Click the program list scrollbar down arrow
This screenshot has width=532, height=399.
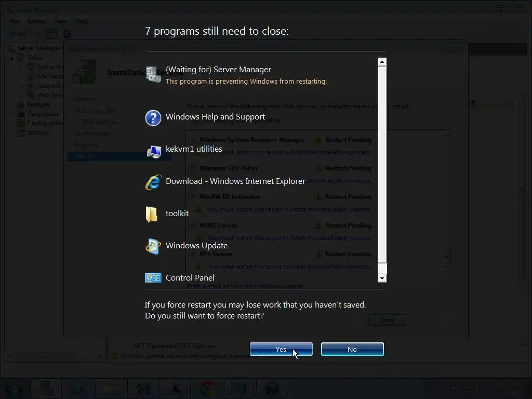[x=382, y=278]
